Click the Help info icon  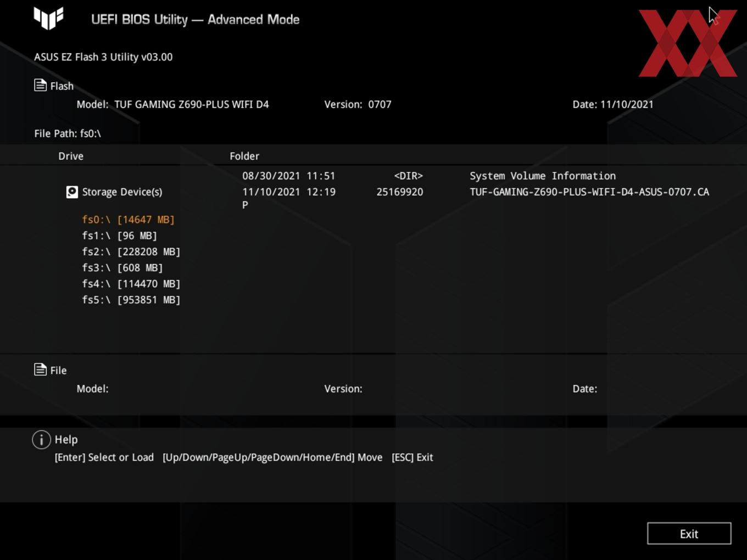point(41,440)
